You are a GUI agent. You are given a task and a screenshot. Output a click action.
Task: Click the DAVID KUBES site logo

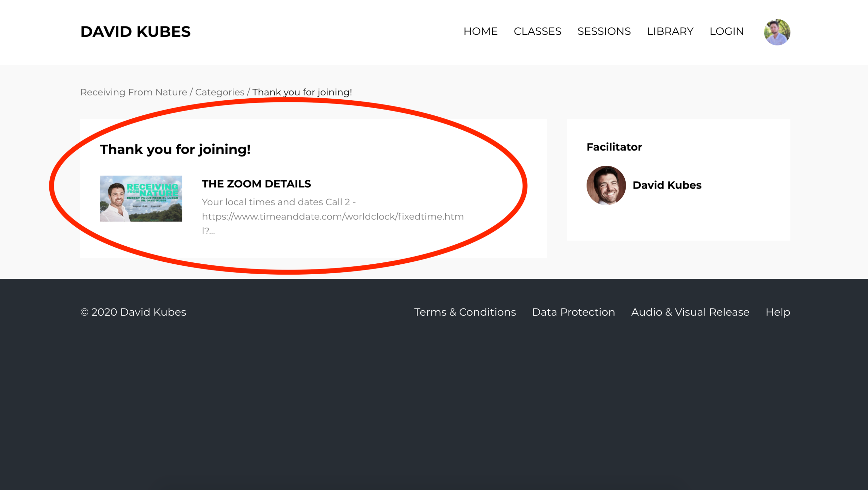point(135,32)
